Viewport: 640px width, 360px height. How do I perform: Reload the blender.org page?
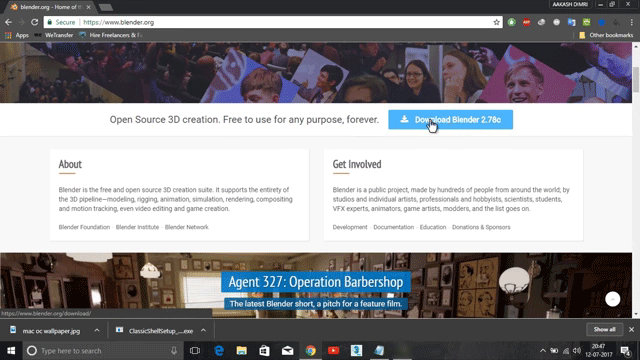(x=35, y=22)
